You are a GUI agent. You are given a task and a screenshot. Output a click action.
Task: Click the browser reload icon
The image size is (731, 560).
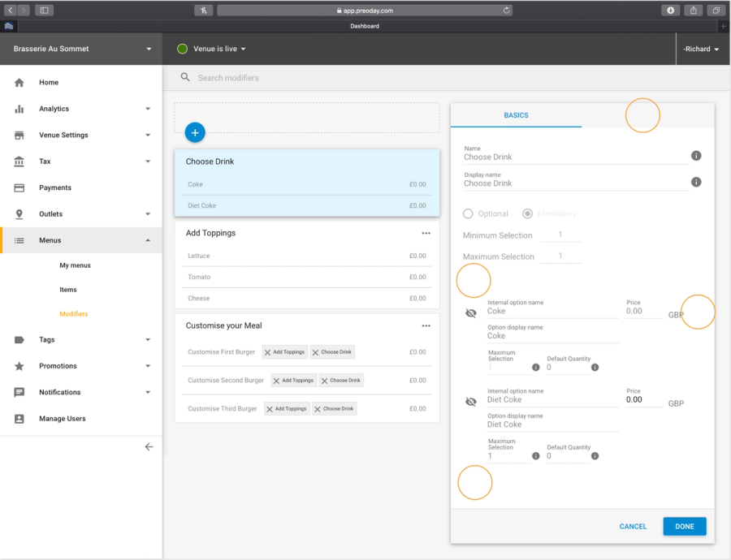506,11
